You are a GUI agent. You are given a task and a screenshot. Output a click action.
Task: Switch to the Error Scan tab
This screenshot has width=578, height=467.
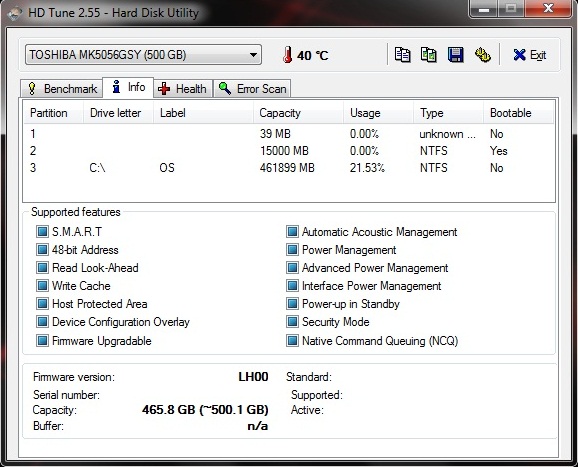[x=253, y=89]
